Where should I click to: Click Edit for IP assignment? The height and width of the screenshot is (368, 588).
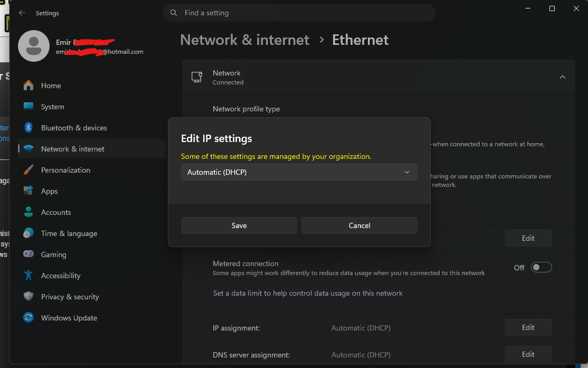point(528,327)
